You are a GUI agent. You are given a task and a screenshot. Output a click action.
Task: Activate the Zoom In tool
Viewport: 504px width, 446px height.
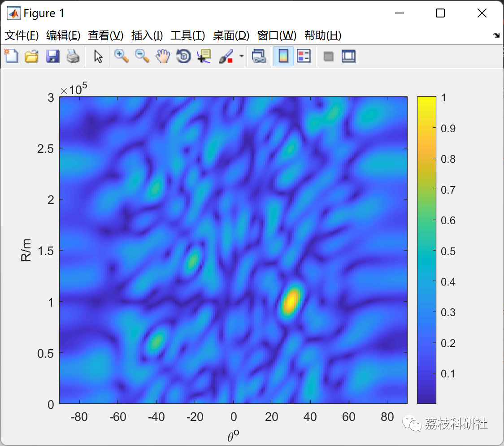121,56
